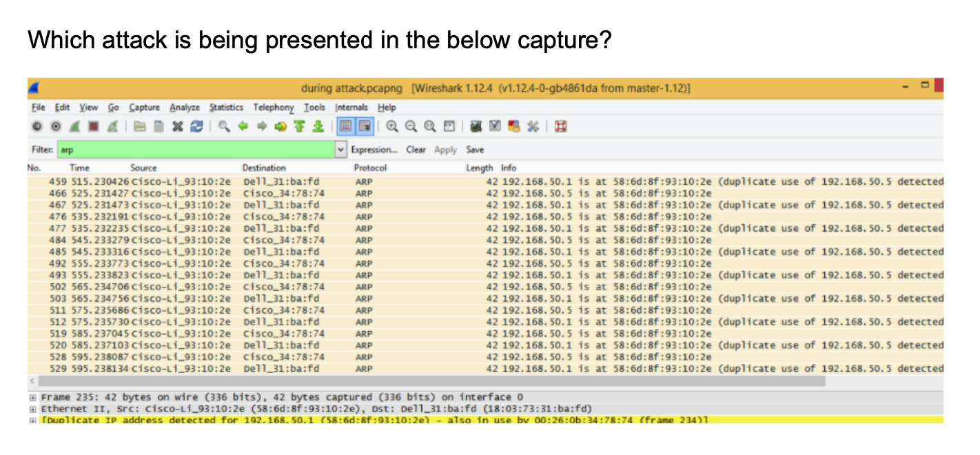Screen dimensions: 980x455
Task: Edit display filters icon
Action: tap(495, 127)
